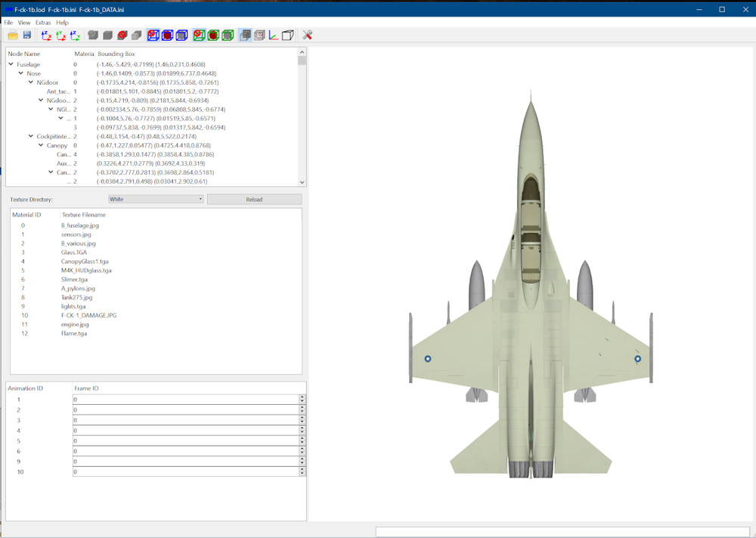Collapse the Canopy tree node
Viewport: 756px width, 538px height.
click(41, 145)
